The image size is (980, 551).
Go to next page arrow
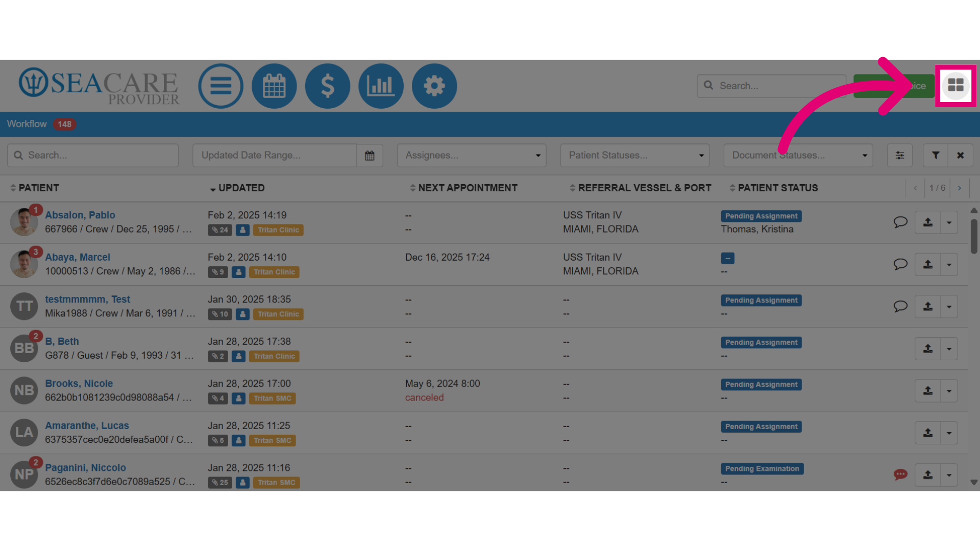point(960,188)
